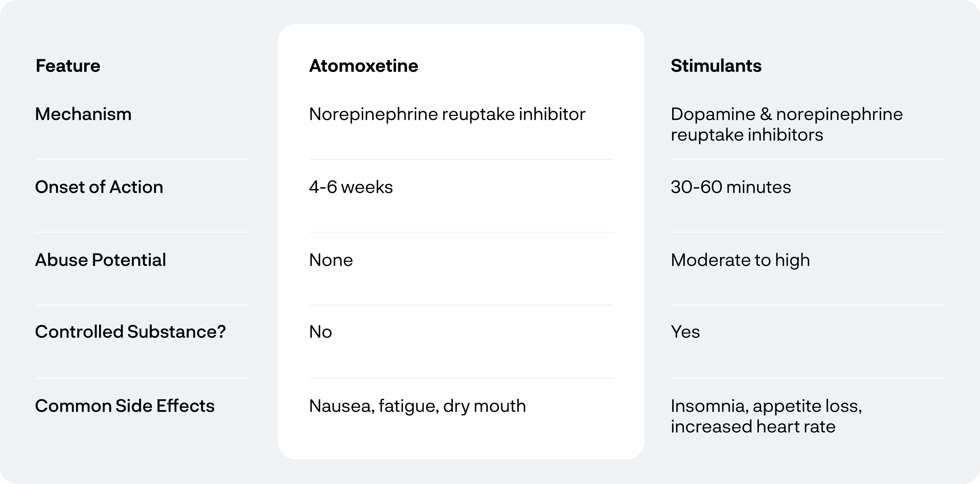Viewport: 980px width, 484px height.
Task: Click the 'Nausea, fatigue, dry mouth' cell
Action: pos(417,406)
